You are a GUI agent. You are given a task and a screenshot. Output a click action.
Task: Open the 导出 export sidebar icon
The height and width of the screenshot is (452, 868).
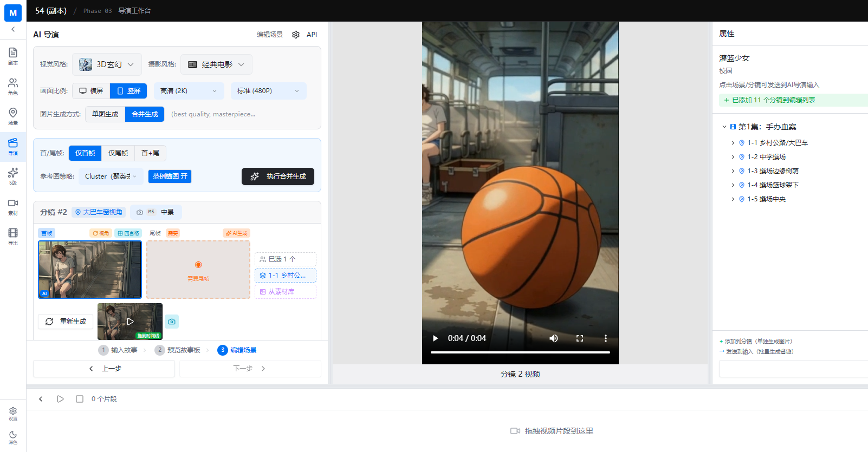(13, 235)
